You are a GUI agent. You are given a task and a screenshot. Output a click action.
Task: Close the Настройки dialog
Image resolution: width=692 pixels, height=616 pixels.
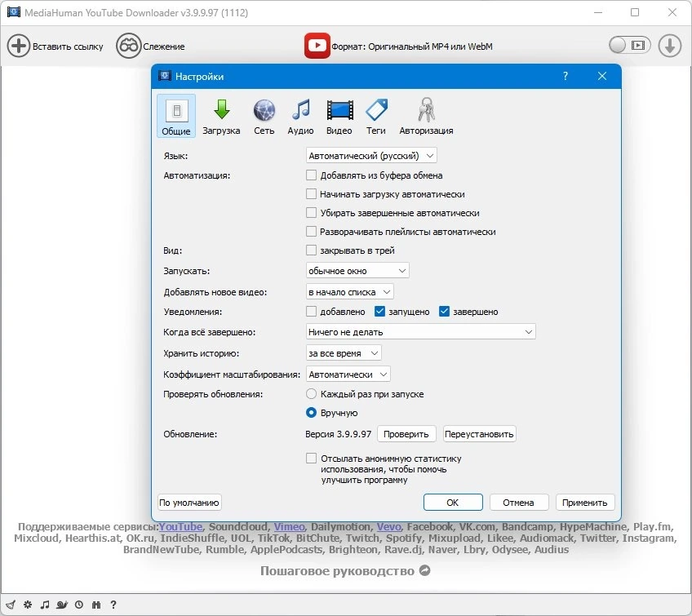(602, 76)
